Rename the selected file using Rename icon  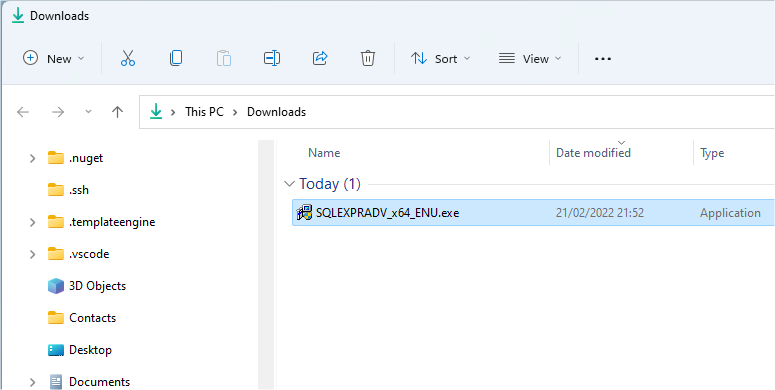click(272, 58)
